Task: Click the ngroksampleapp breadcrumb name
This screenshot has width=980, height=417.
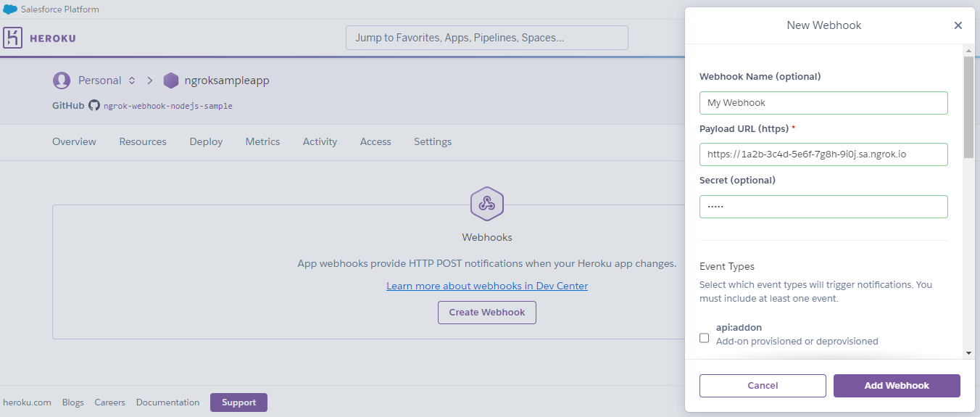Action: [x=227, y=80]
